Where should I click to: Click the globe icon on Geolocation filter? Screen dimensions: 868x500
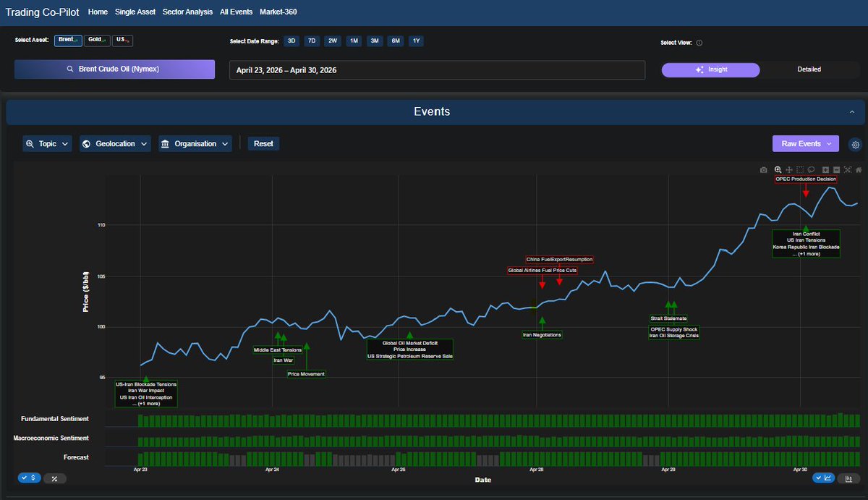pyautogui.click(x=87, y=144)
